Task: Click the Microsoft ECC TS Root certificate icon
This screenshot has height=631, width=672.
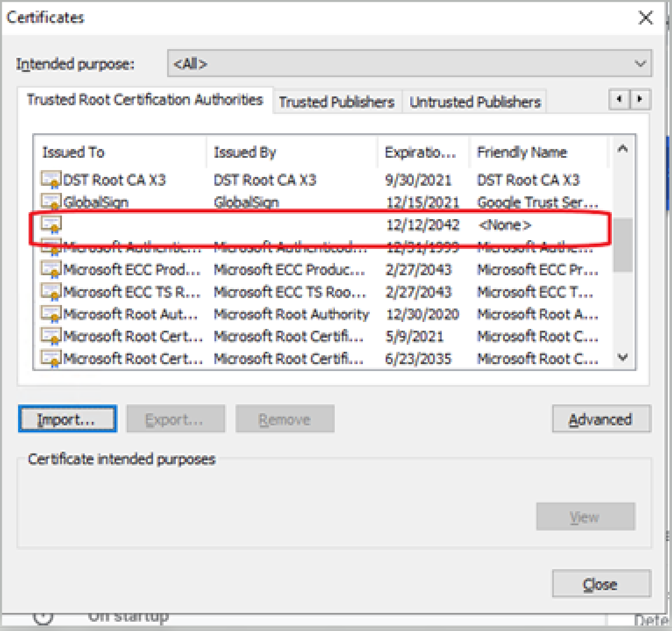Action: pyautogui.click(x=51, y=292)
